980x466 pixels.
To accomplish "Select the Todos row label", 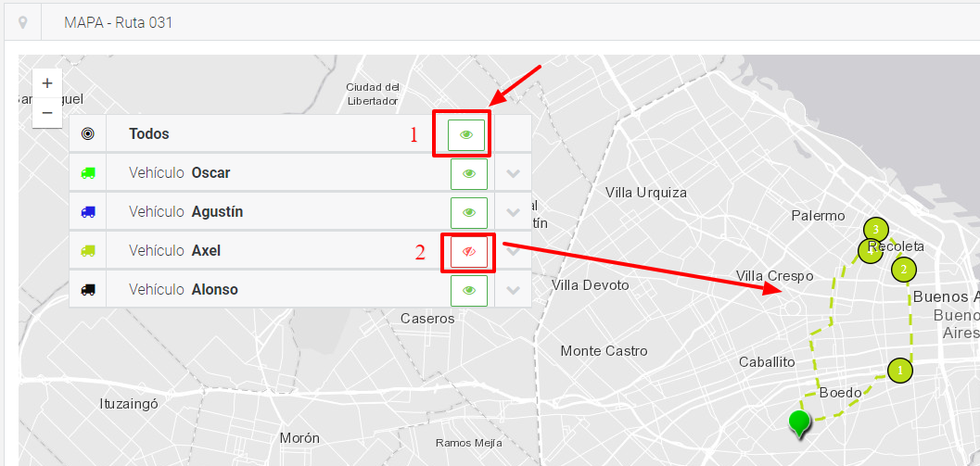I will [x=149, y=134].
